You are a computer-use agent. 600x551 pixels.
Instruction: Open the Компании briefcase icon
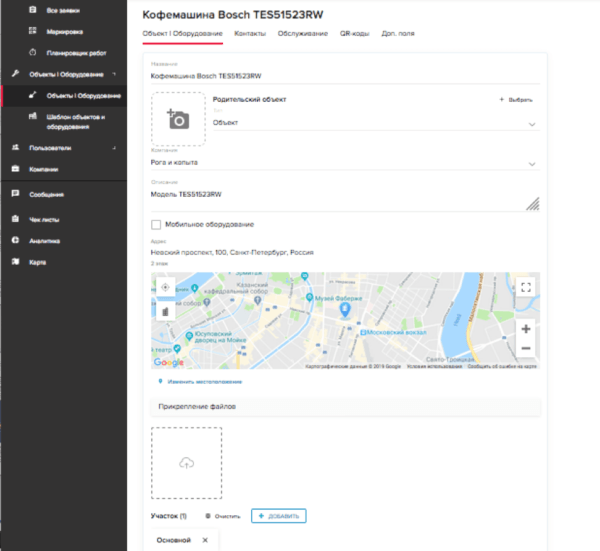point(15,169)
